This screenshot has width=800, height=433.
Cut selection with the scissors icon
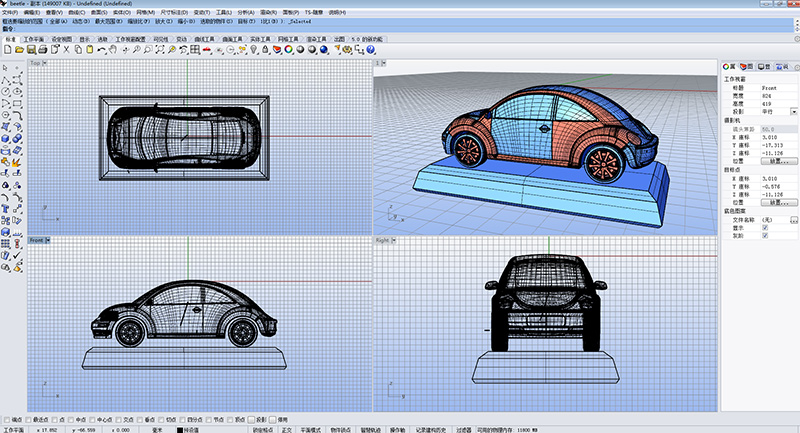tap(66, 49)
